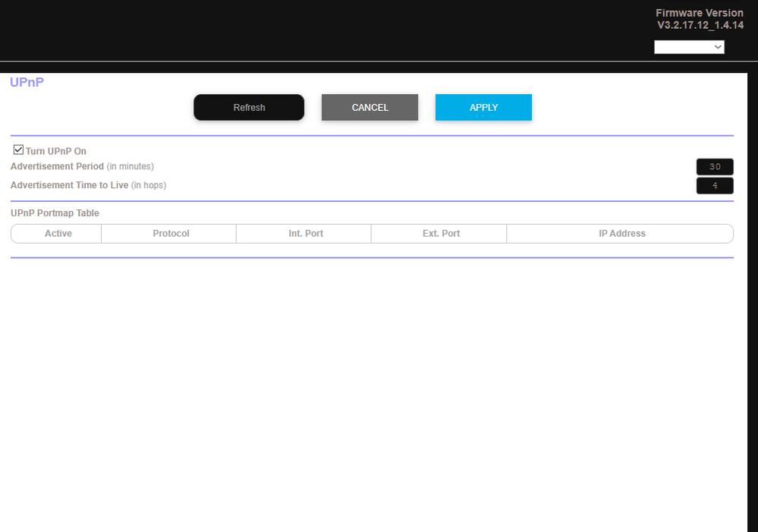758x532 pixels.
Task: Open the dropdown below Firmware Version
Action: click(689, 47)
